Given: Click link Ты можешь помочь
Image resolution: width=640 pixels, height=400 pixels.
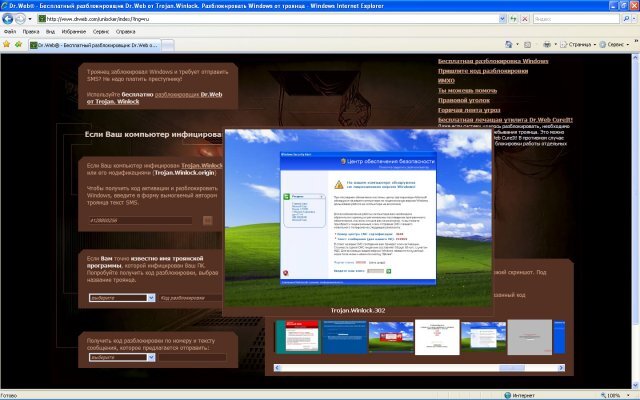Looking at the screenshot, I should coord(467,91).
